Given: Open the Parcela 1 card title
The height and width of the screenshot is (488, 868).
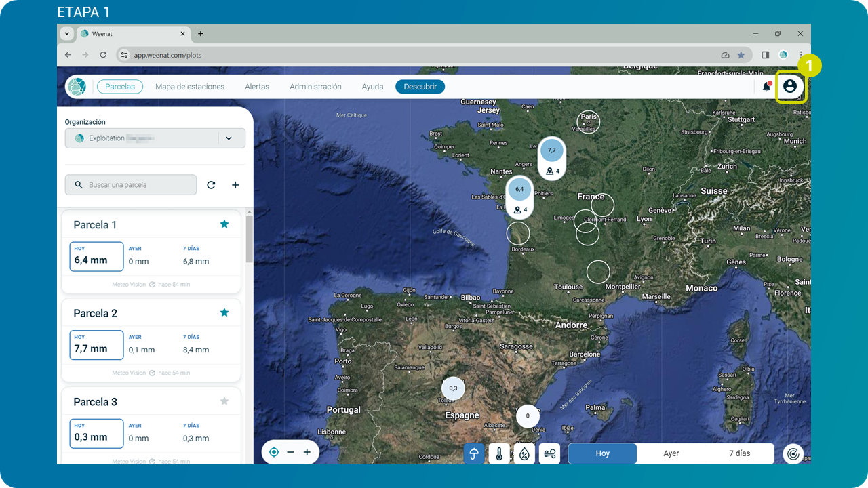Looking at the screenshot, I should (x=95, y=225).
